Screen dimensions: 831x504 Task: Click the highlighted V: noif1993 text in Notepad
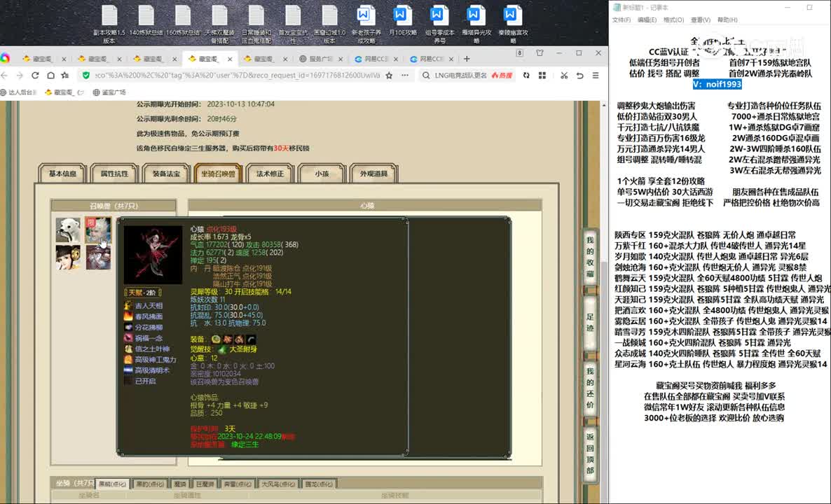(717, 84)
